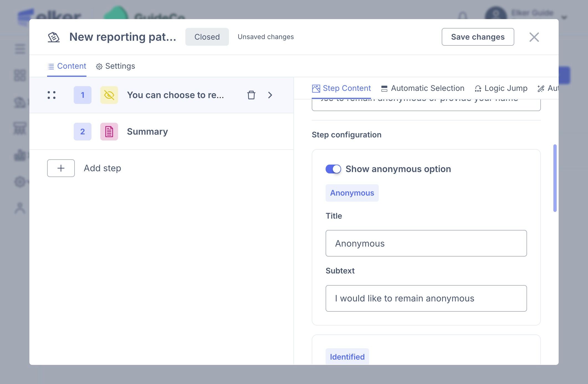Image resolution: width=588 pixels, height=384 pixels.
Task: Click the blurred notification bell icon
Action: 462,16
